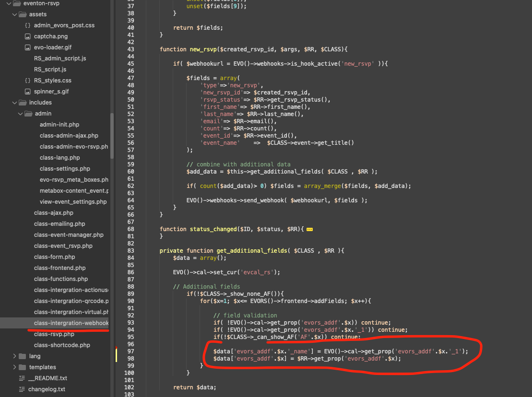The image size is (532, 397).
Task: Click the eventon-rsvp folder icon
Action: click(17, 3)
